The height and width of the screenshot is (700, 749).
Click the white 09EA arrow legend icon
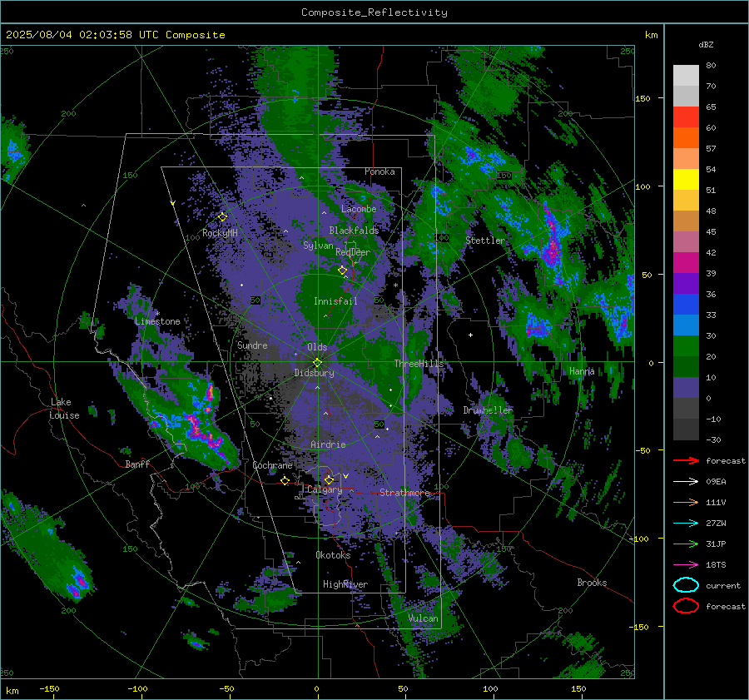pos(686,482)
